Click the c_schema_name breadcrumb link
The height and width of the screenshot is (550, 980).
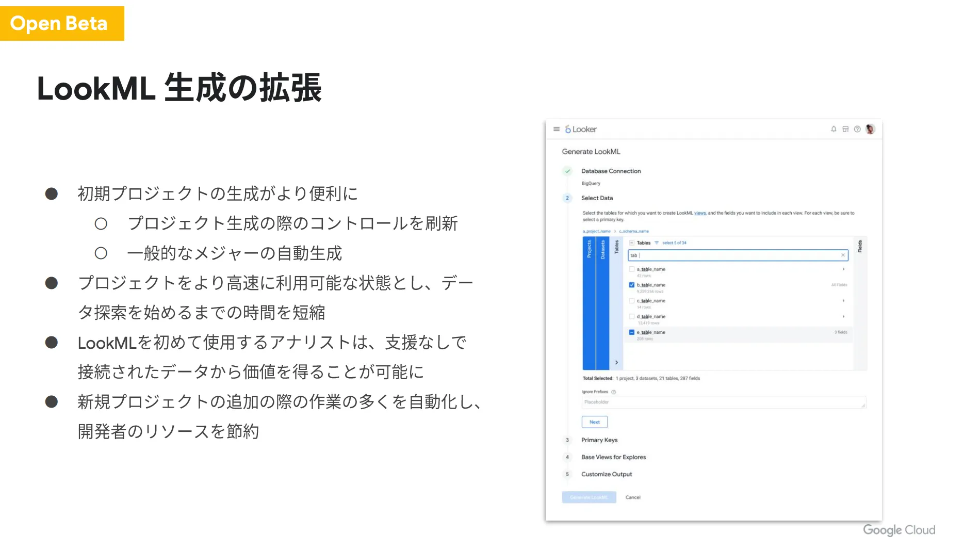tap(634, 231)
